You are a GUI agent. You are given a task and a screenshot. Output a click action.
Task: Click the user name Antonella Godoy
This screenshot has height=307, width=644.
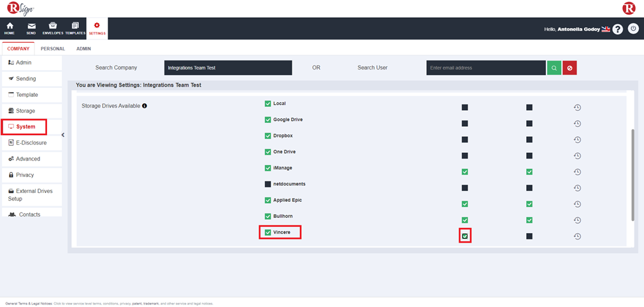[x=578, y=29]
